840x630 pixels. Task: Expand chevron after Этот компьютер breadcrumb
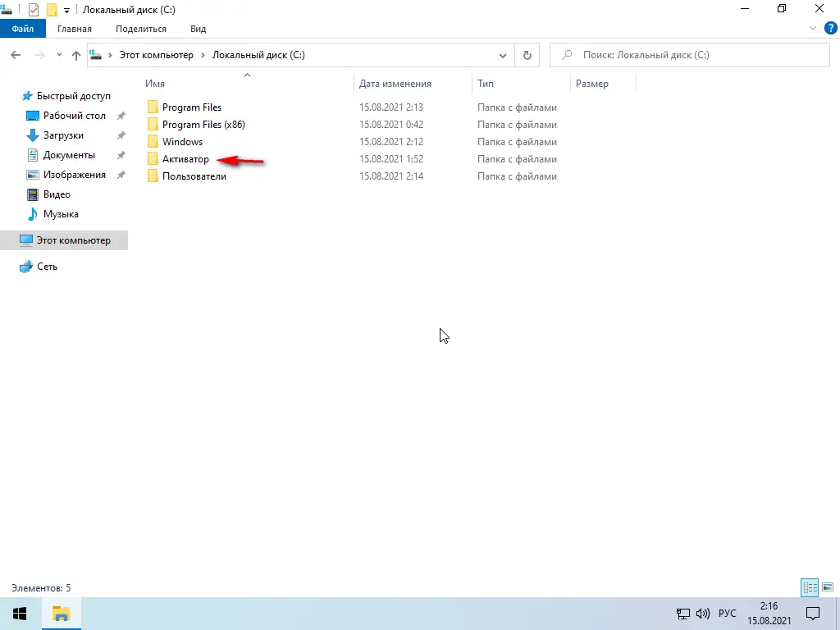click(203, 55)
